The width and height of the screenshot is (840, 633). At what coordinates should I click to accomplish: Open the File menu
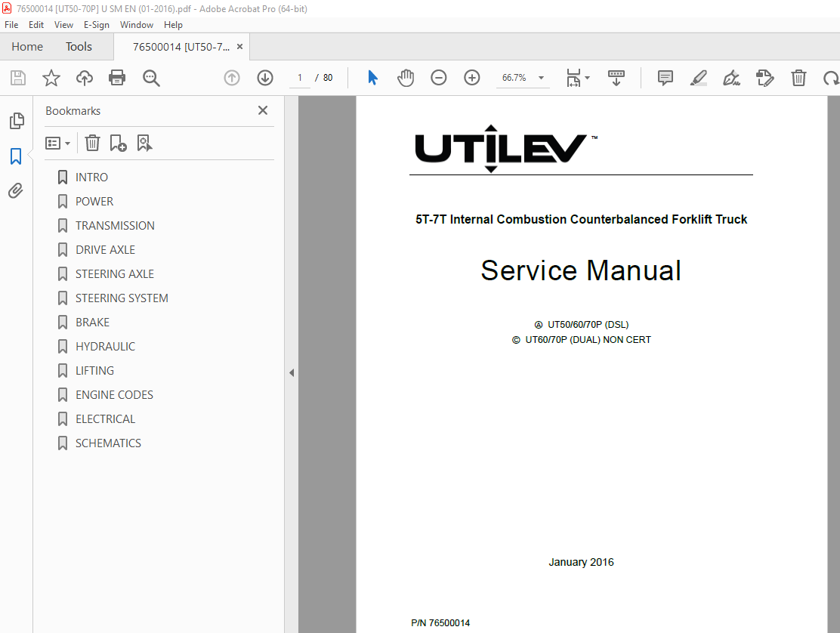tap(11, 25)
